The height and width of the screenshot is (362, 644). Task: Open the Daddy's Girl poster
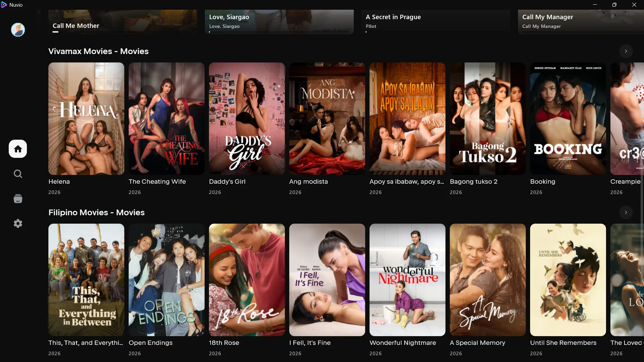pyautogui.click(x=247, y=119)
